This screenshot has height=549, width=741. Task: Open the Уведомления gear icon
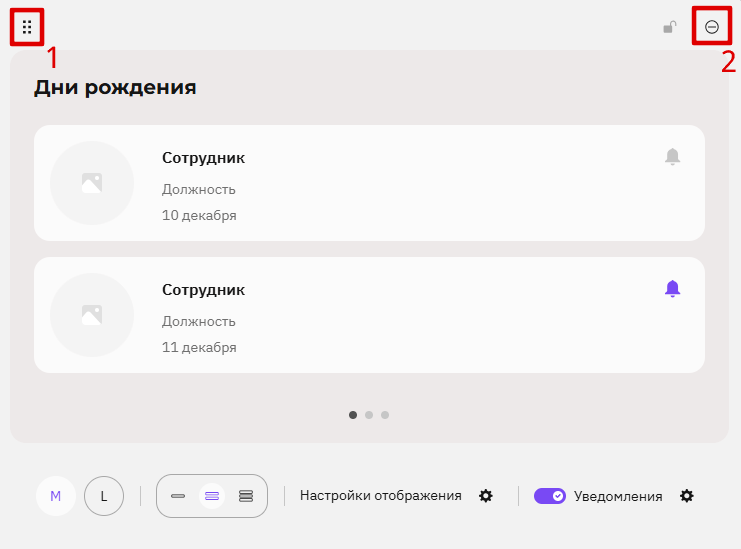click(687, 496)
